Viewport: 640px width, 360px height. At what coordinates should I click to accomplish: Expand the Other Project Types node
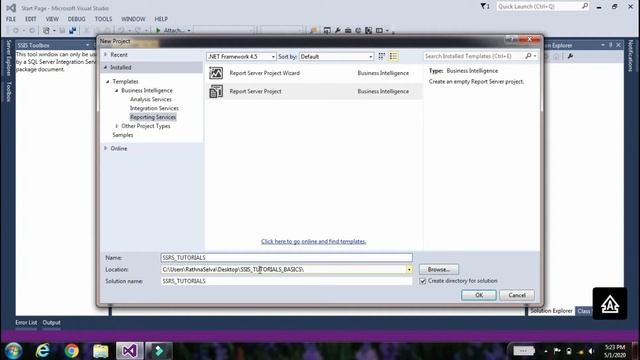pyautogui.click(x=116, y=126)
